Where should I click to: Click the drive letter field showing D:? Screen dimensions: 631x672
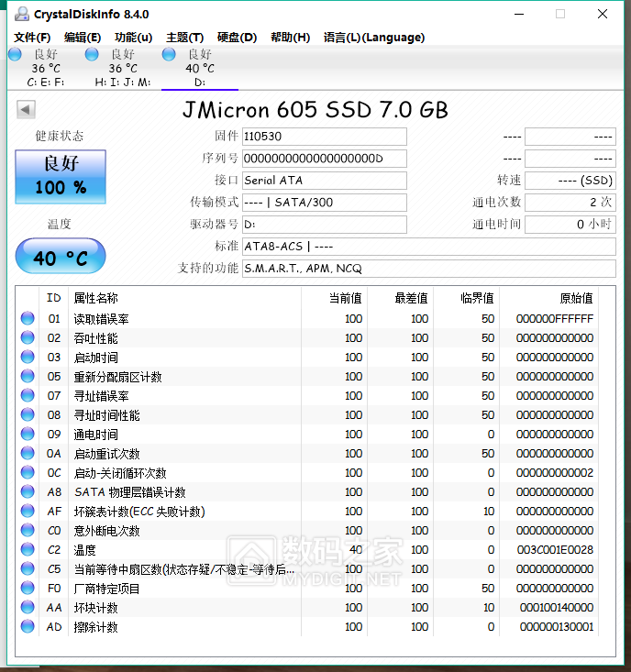click(x=325, y=225)
